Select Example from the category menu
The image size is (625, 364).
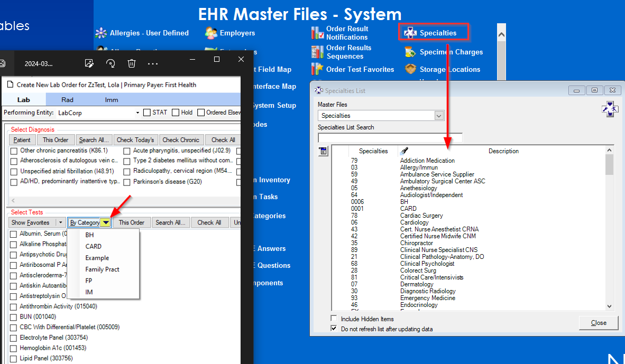[x=97, y=258]
